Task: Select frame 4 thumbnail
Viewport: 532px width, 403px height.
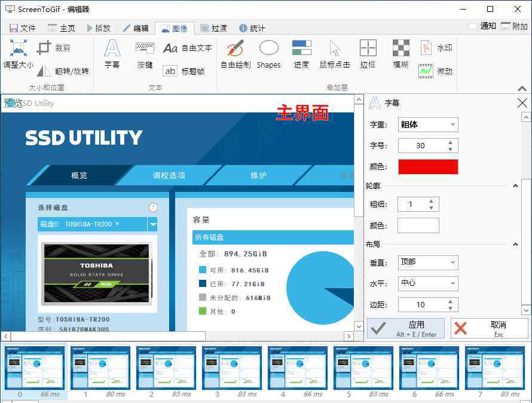Action: click(298, 372)
